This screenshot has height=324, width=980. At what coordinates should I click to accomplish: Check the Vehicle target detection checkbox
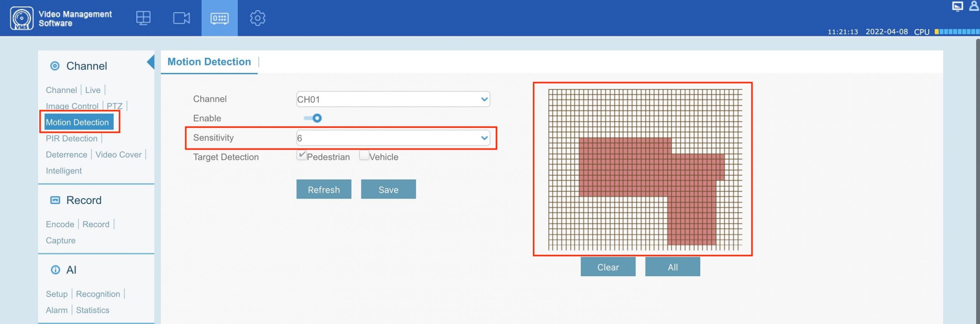(x=364, y=155)
